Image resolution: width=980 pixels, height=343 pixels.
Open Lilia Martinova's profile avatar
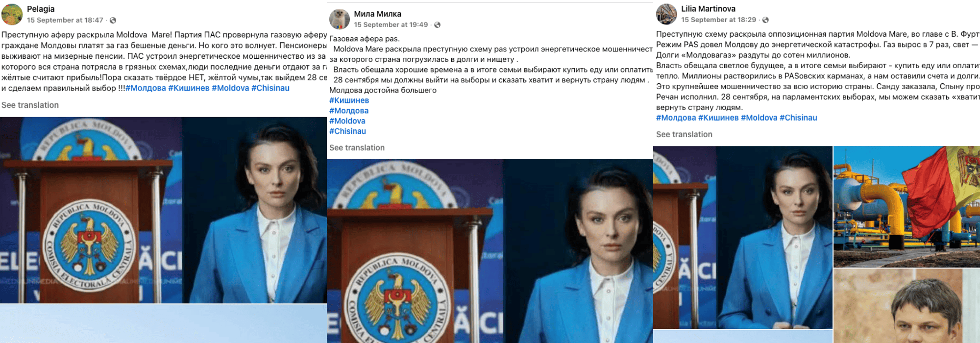(666, 14)
